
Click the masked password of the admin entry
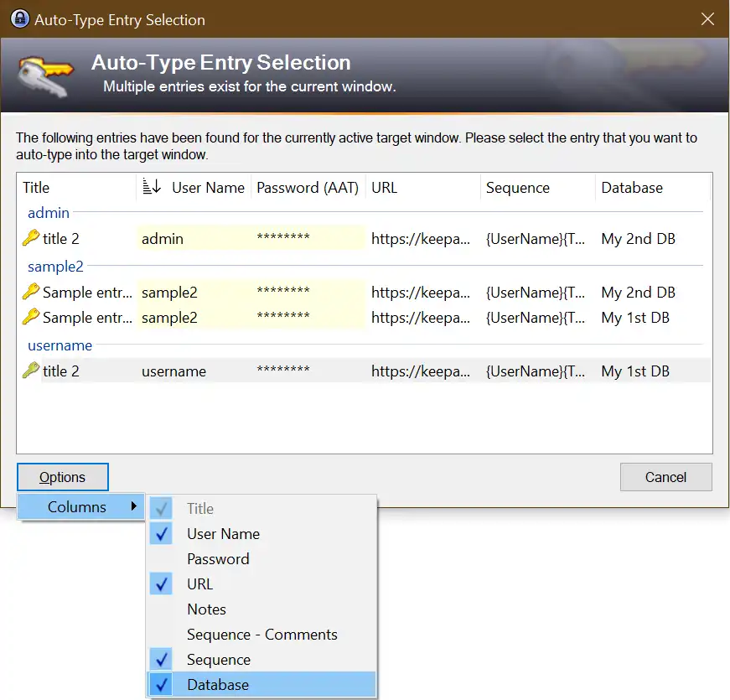tap(283, 237)
